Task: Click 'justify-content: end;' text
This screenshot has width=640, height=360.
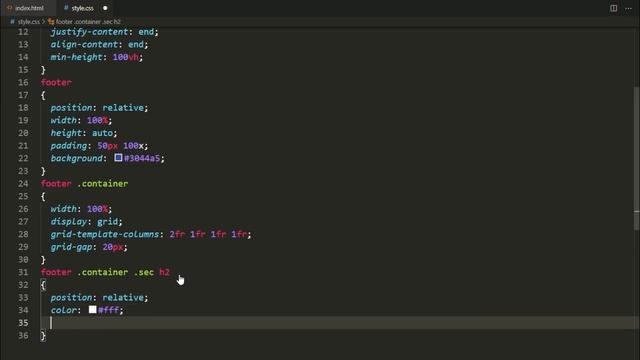Action: 104,32
